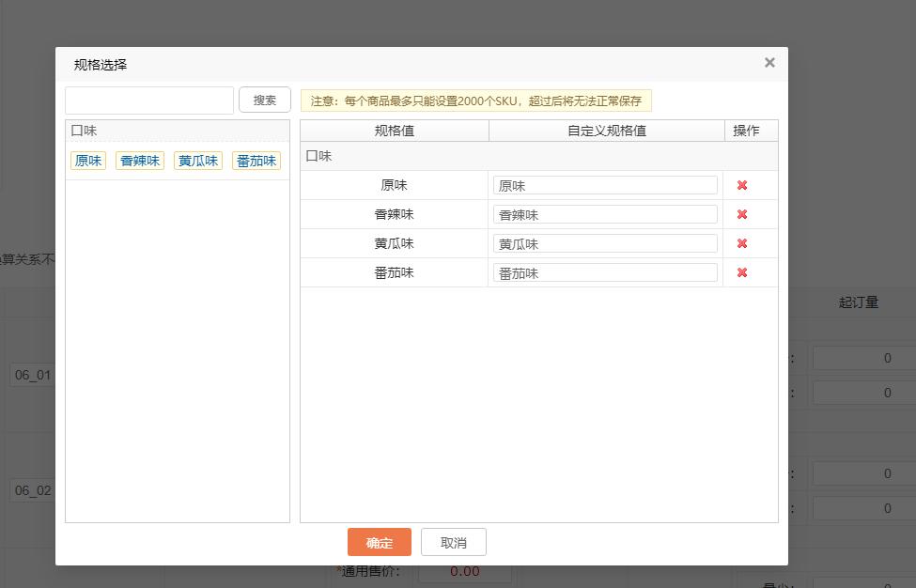This screenshot has height=588, width=916.
Task: Delete the 原味 spec row
Action: [742, 185]
